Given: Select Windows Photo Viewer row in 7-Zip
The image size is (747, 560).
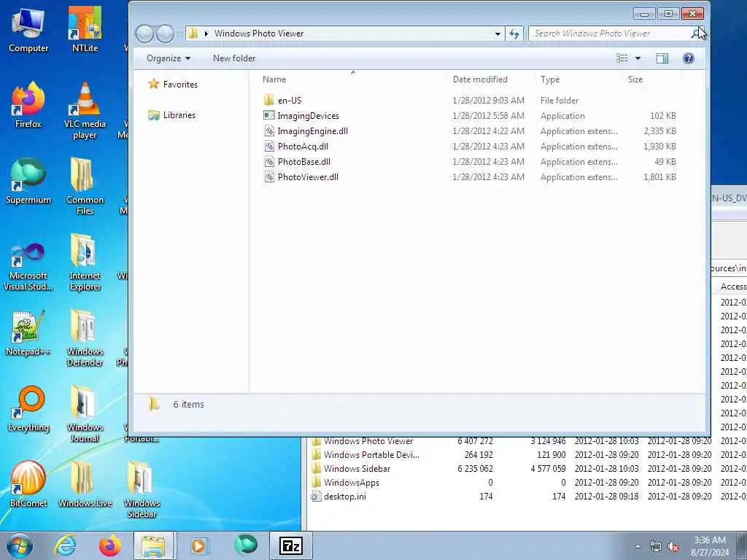Looking at the screenshot, I should [x=528, y=441].
